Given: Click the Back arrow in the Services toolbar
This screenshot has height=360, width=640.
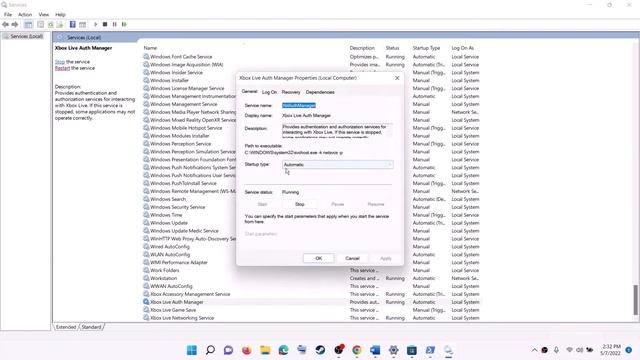Looking at the screenshot, I should tap(5, 24).
